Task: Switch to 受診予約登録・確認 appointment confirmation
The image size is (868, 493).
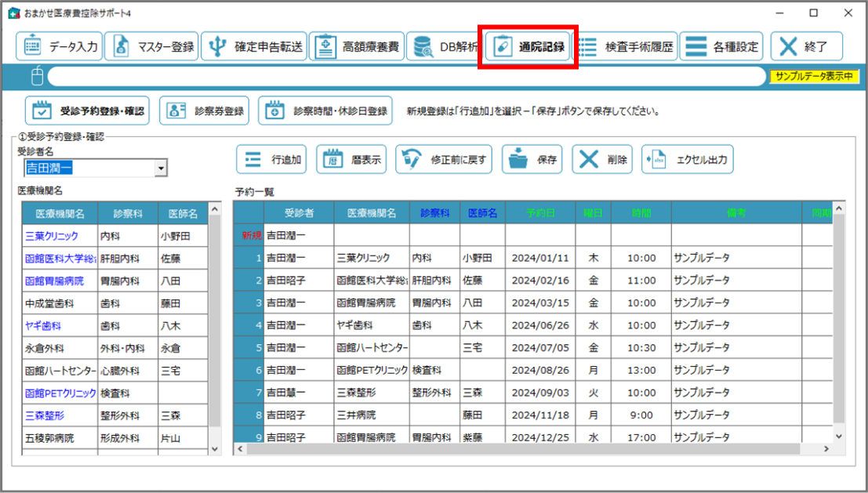Action: tap(90, 110)
